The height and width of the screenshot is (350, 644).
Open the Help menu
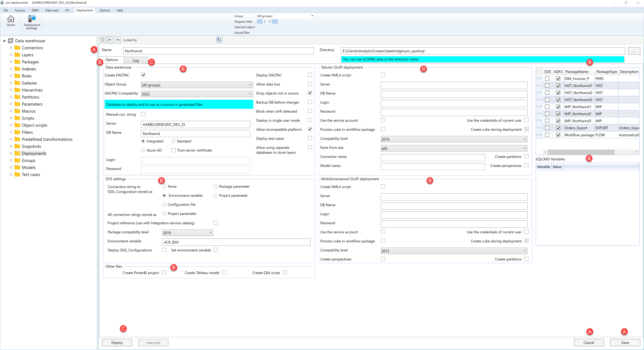click(120, 10)
